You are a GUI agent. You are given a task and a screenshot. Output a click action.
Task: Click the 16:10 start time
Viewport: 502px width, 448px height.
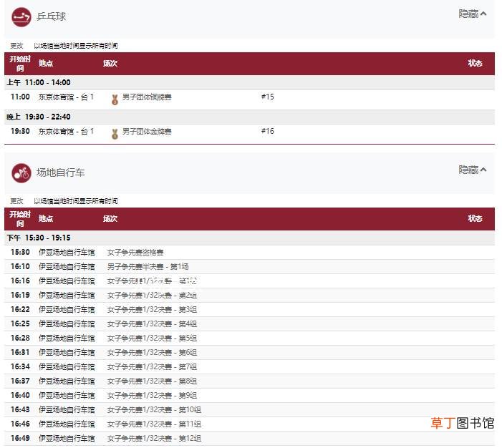click(x=20, y=266)
